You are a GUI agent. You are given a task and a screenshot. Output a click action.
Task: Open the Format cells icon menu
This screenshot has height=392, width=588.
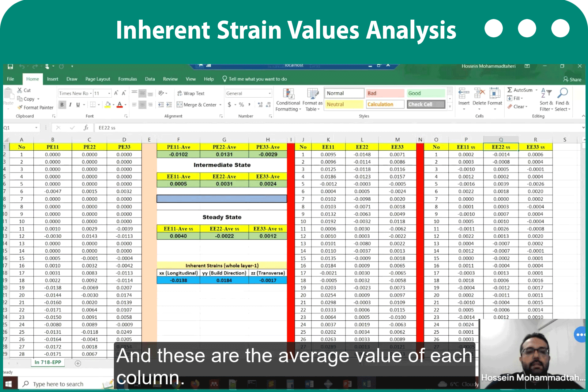495,93
